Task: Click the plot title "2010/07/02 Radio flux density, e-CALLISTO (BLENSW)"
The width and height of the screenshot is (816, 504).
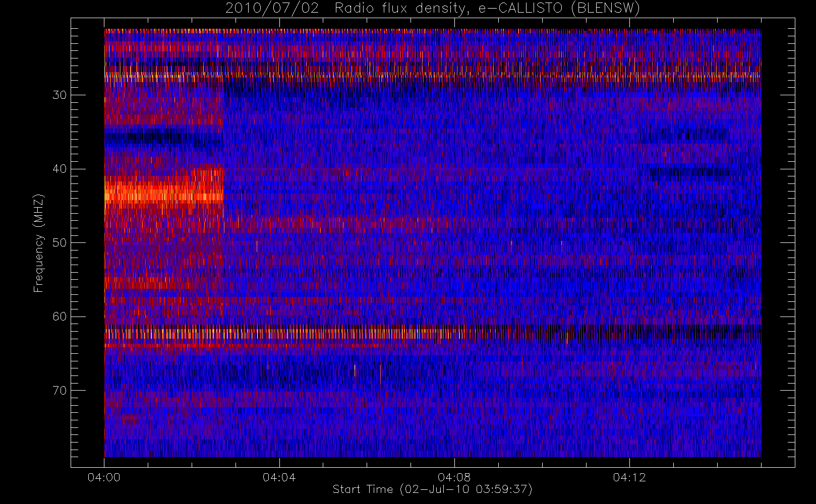Action: [x=433, y=9]
